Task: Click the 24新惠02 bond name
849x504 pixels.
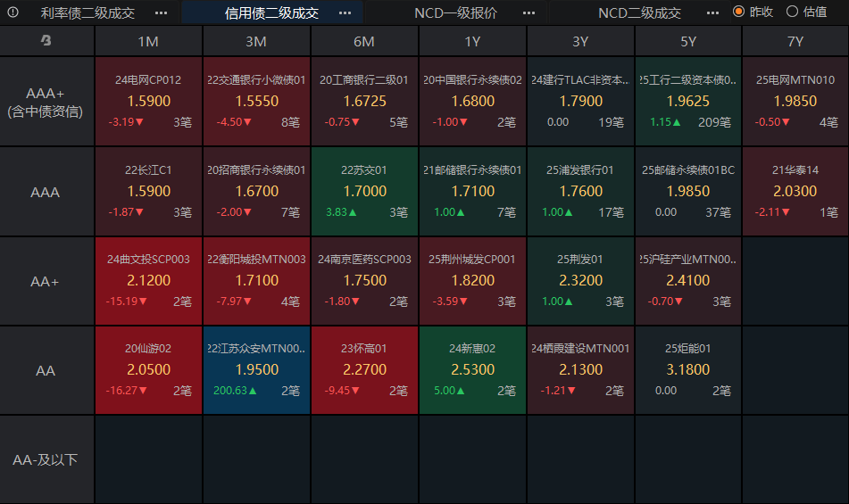Action: click(x=472, y=349)
